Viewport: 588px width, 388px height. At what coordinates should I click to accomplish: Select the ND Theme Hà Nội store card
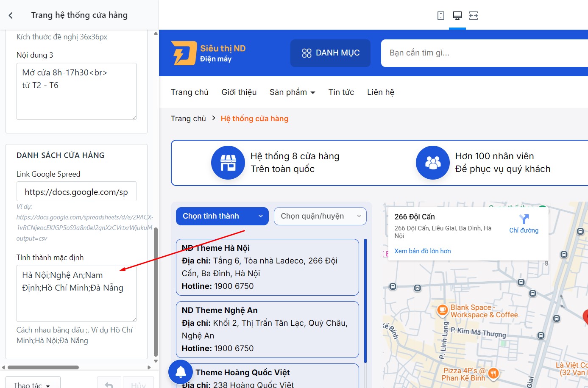[268, 267]
